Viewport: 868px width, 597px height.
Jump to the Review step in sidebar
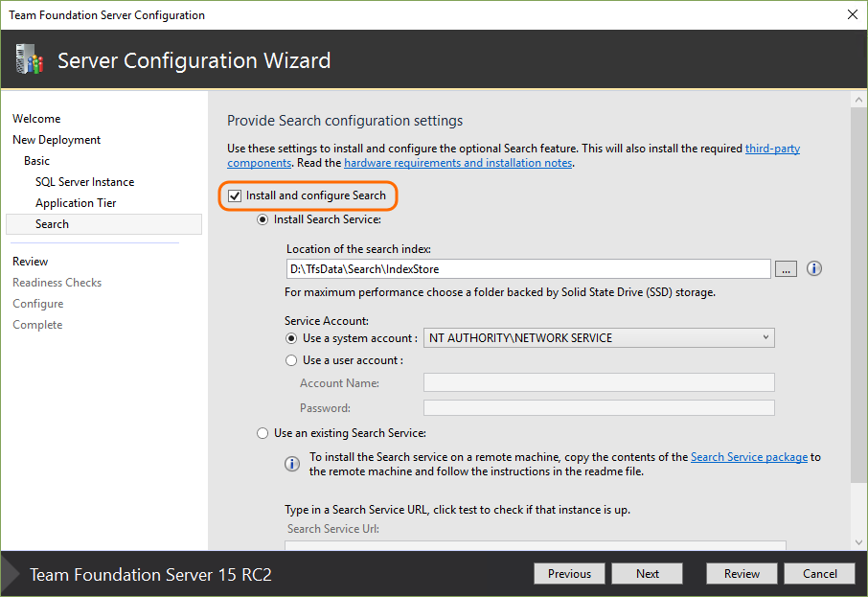(31, 262)
